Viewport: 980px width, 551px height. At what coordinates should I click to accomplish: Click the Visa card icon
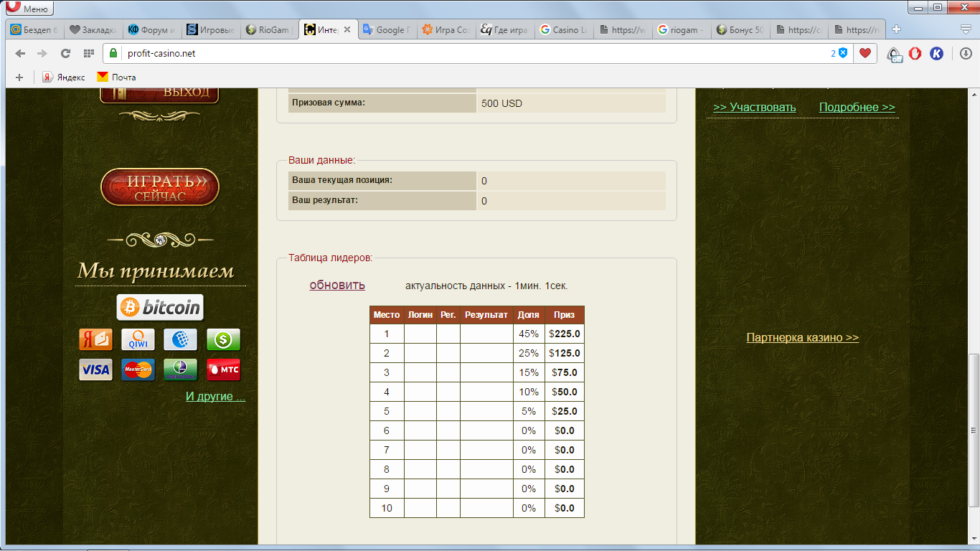pyautogui.click(x=95, y=369)
